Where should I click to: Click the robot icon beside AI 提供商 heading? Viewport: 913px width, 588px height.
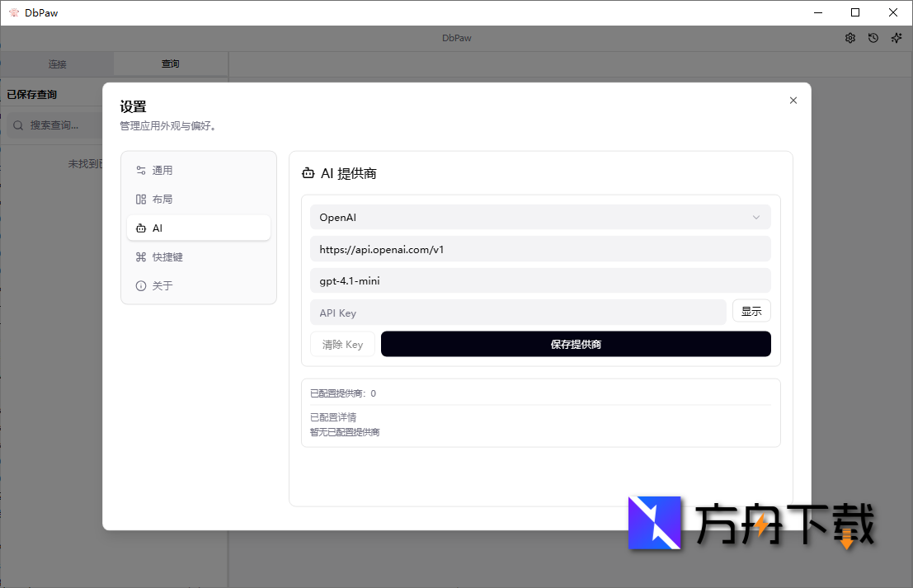pyautogui.click(x=308, y=173)
